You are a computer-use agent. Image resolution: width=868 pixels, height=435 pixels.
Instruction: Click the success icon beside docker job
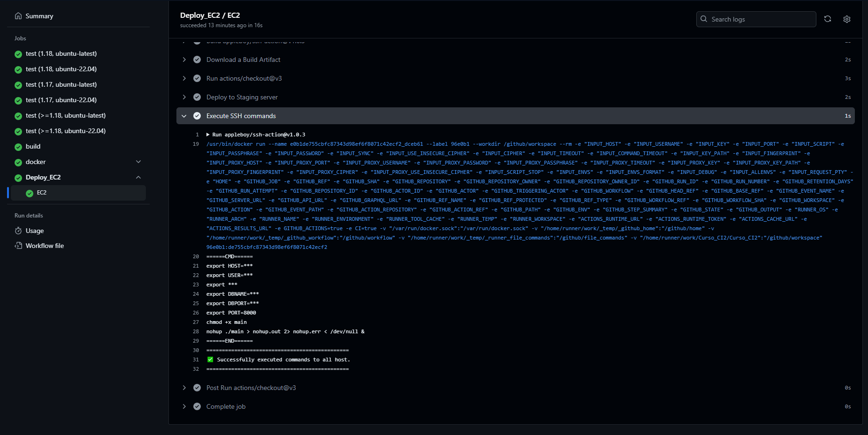pyautogui.click(x=18, y=162)
